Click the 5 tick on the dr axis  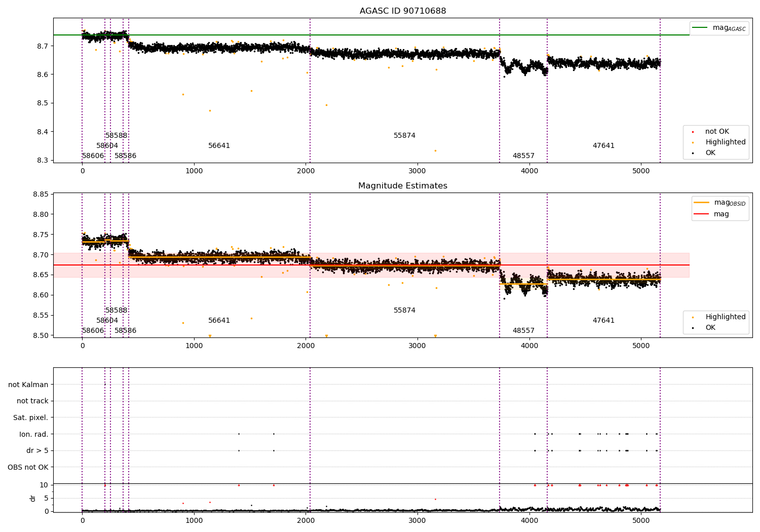tap(46, 499)
